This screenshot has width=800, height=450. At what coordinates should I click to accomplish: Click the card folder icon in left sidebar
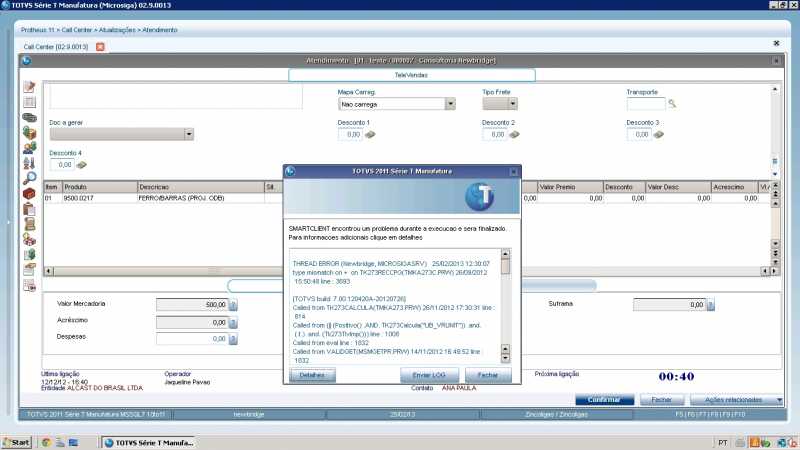[30, 268]
